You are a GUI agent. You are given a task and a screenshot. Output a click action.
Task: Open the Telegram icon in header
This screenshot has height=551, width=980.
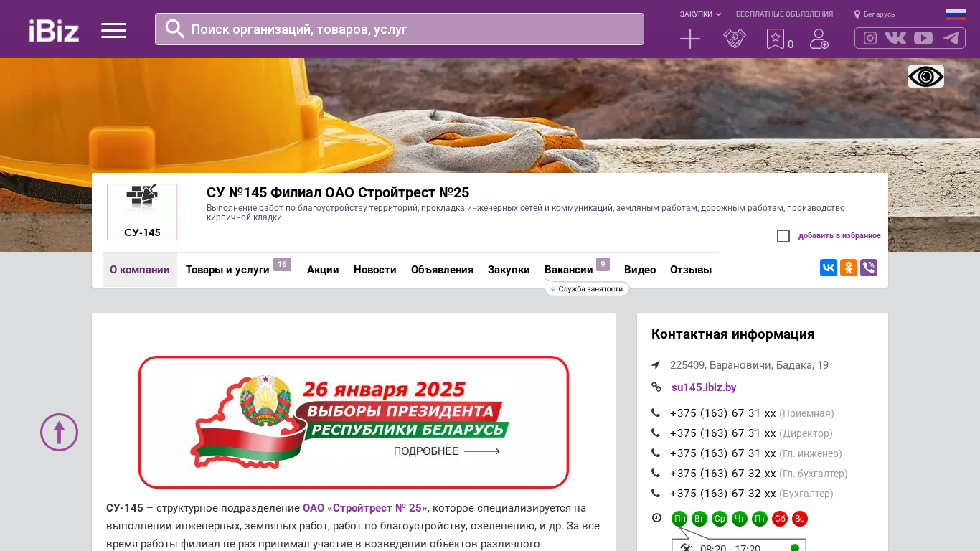951,38
